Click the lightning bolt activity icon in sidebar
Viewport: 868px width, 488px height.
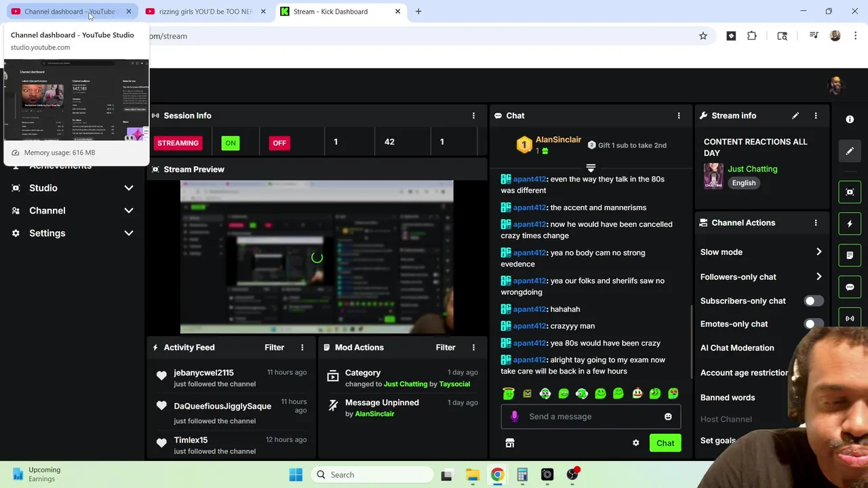(850, 224)
